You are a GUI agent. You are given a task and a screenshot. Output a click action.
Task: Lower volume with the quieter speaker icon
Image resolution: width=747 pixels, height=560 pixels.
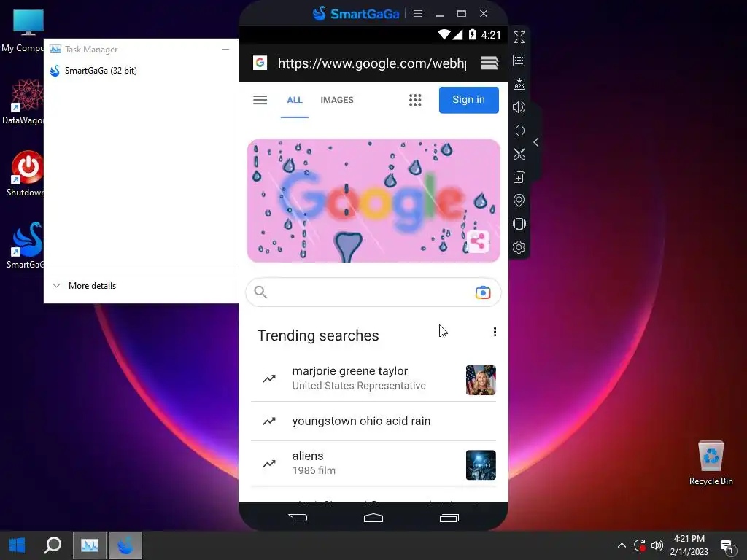click(x=519, y=131)
